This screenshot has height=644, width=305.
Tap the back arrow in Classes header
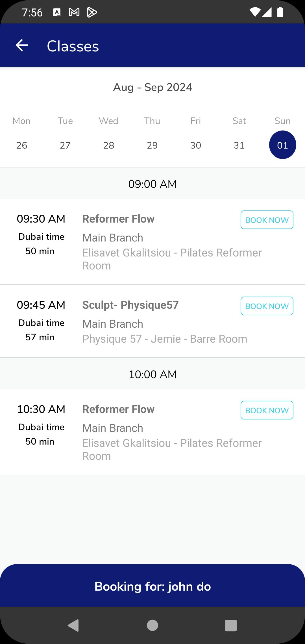coord(22,45)
